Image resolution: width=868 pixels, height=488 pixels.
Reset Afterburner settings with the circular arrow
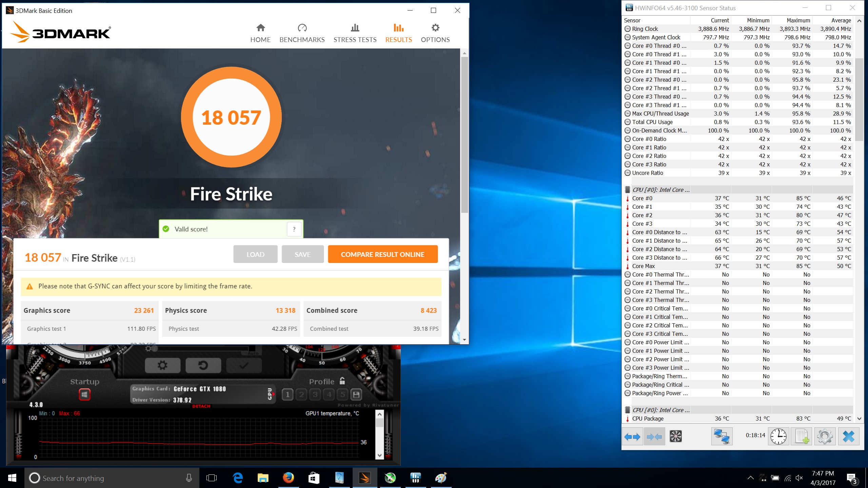click(x=203, y=365)
